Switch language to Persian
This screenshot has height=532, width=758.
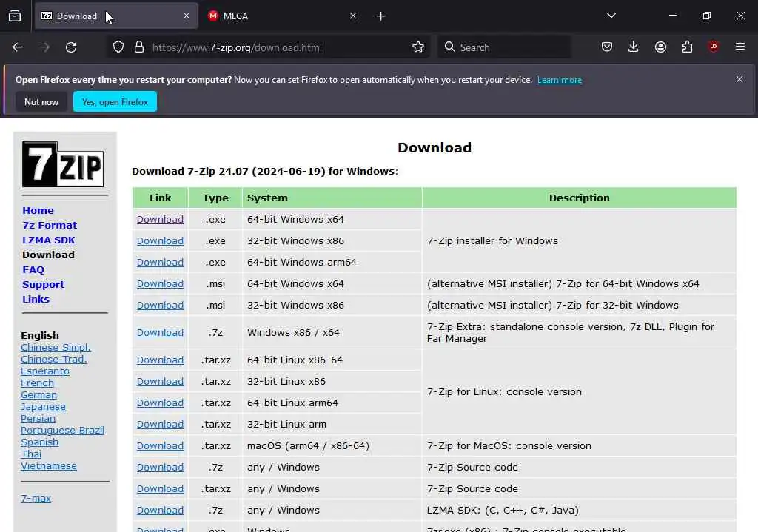[38, 419]
